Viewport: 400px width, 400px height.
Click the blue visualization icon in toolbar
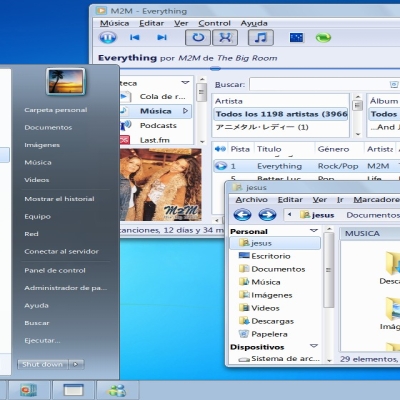pos(296,37)
